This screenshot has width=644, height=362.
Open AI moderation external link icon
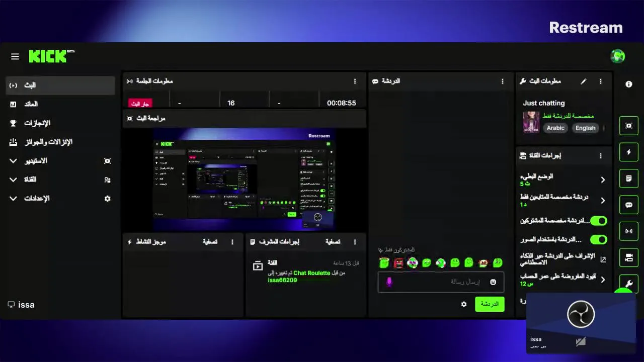point(603,259)
